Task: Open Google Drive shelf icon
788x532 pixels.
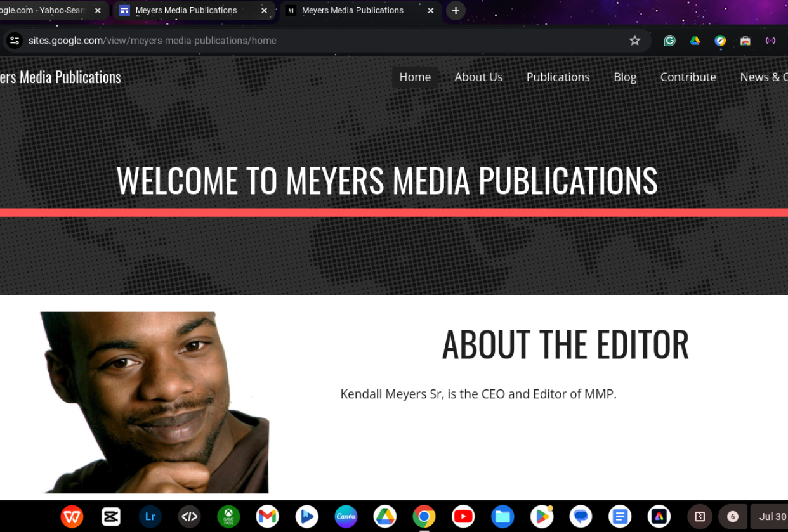Action: tap(385, 517)
